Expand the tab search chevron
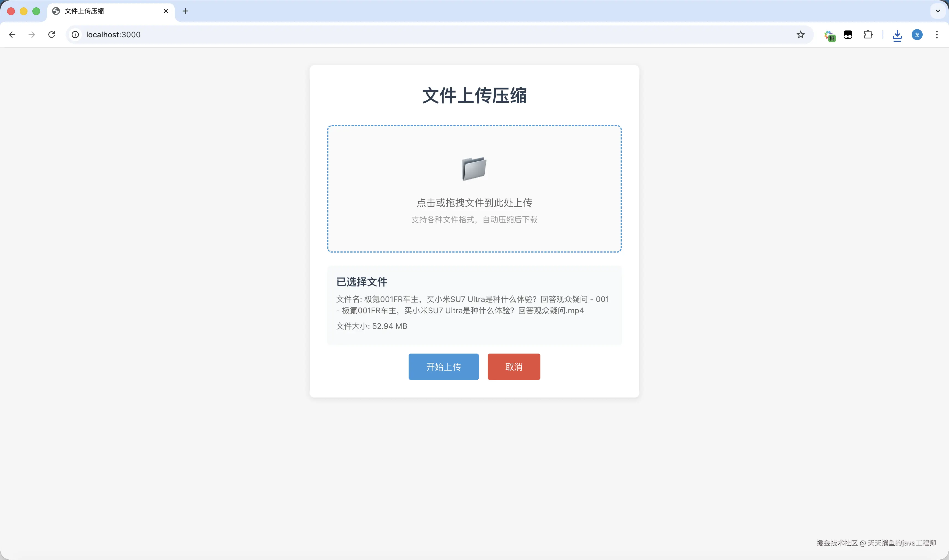 [x=938, y=11]
